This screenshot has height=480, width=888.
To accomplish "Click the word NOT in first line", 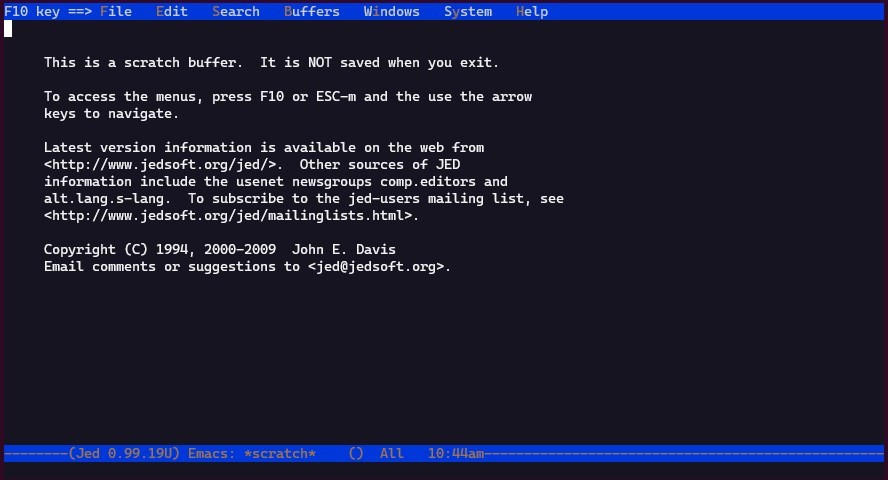I will pyautogui.click(x=319, y=63).
